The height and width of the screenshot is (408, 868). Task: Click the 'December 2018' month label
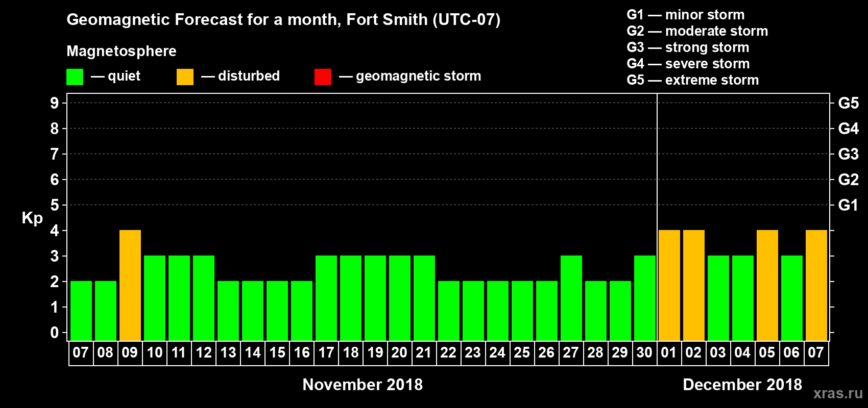click(x=742, y=385)
